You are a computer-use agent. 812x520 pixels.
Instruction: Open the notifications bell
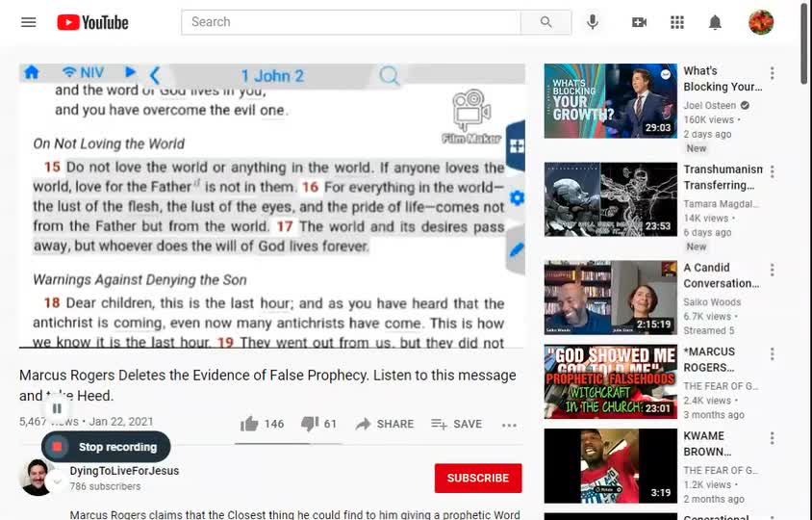[x=715, y=22]
